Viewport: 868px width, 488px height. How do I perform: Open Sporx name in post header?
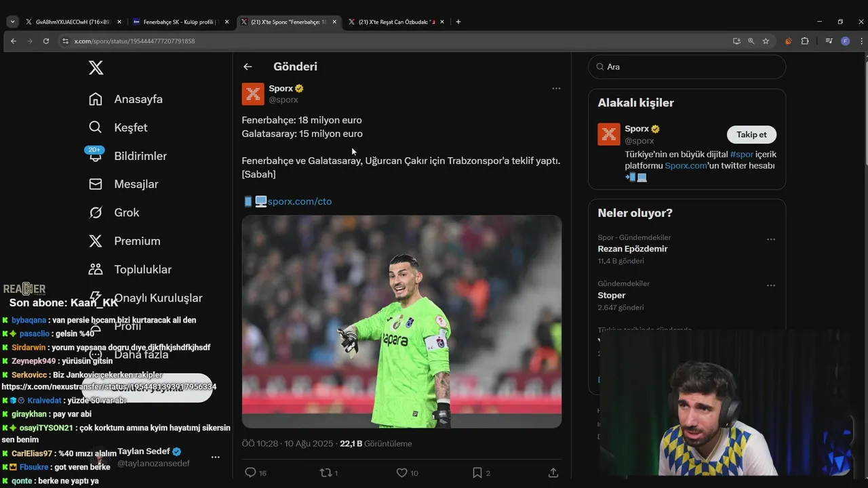[281, 88]
